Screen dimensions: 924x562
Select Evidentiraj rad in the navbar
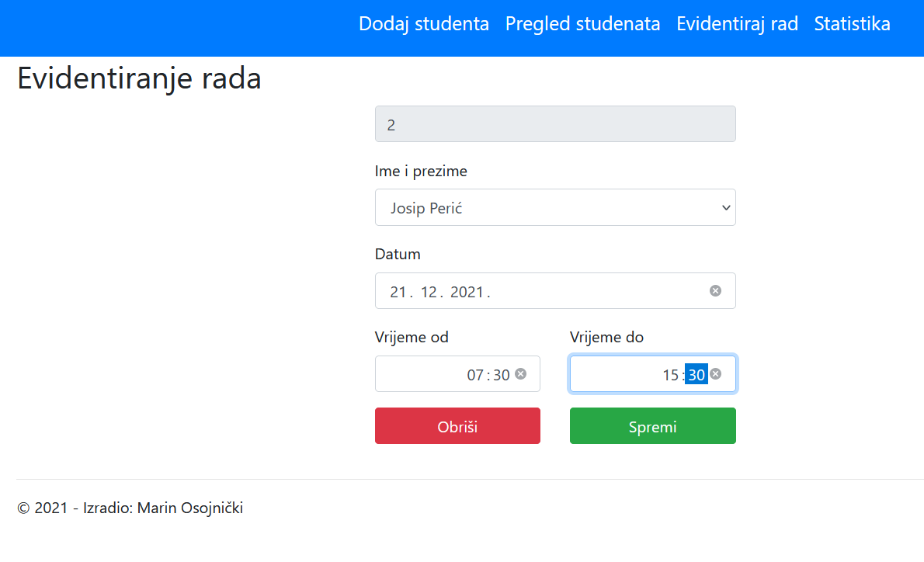(736, 23)
